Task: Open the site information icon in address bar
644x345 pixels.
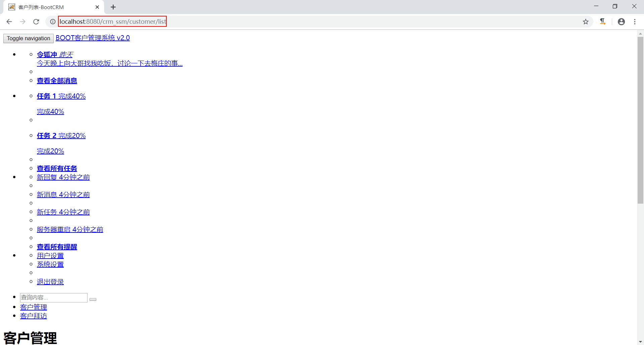Action: tap(53, 21)
